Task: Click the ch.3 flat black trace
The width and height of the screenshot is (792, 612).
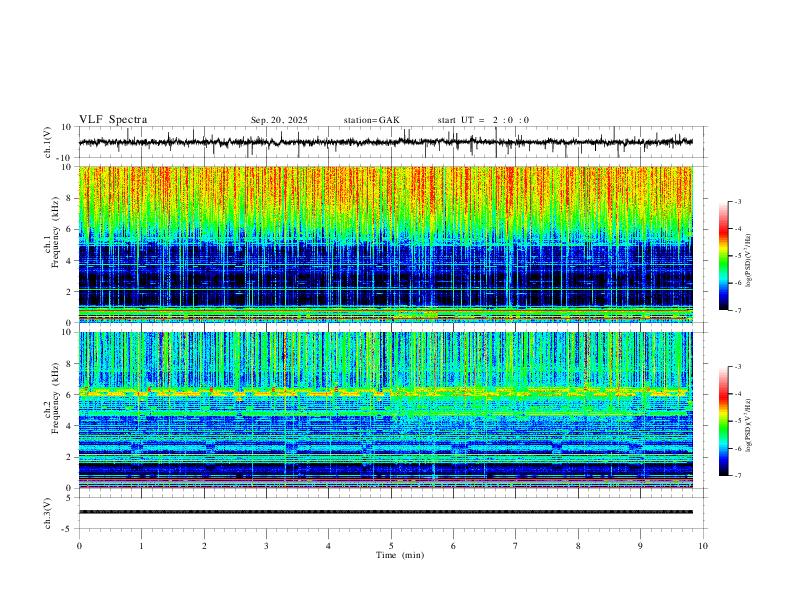Action: point(386,512)
